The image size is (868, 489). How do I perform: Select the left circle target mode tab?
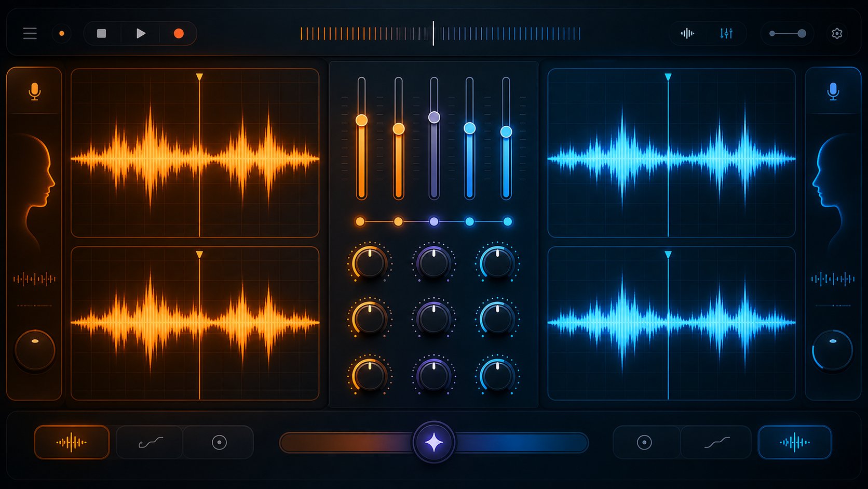[x=219, y=442]
